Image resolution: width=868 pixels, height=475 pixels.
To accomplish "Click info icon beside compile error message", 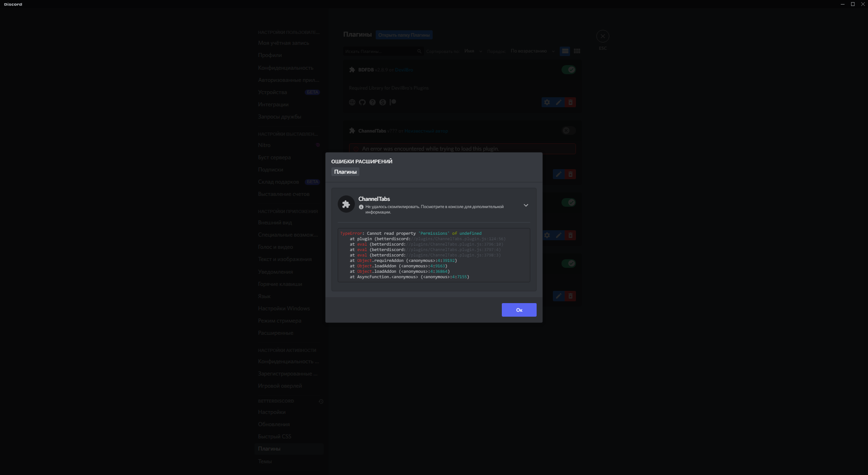I will pos(361,207).
